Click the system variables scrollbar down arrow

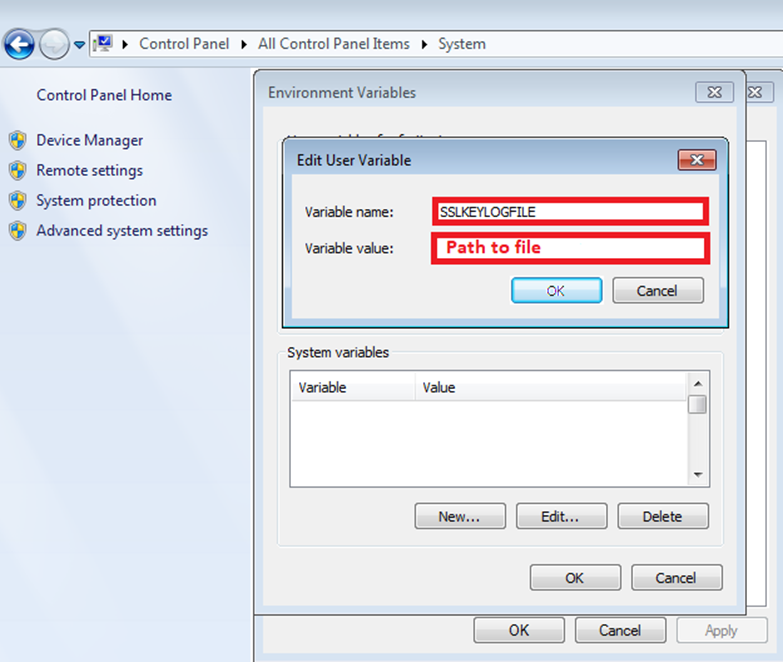[698, 475]
